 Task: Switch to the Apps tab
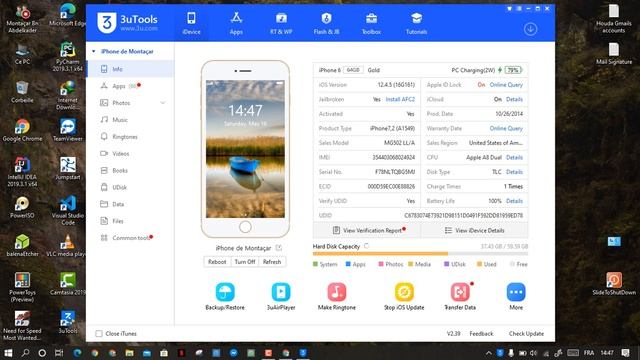[236, 23]
